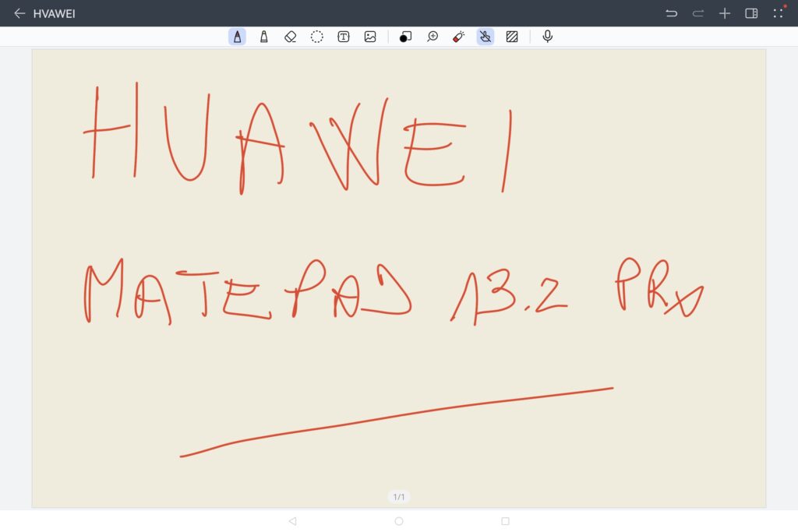Start audio recording with the microphone
The image size is (798, 532).
[x=548, y=37]
